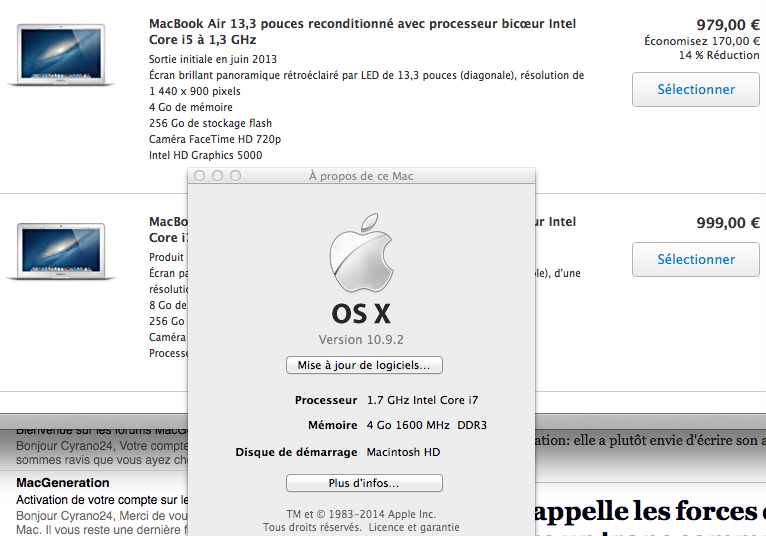Open the Licence et garantie link
This screenshot has width=766, height=536.
click(x=414, y=527)
